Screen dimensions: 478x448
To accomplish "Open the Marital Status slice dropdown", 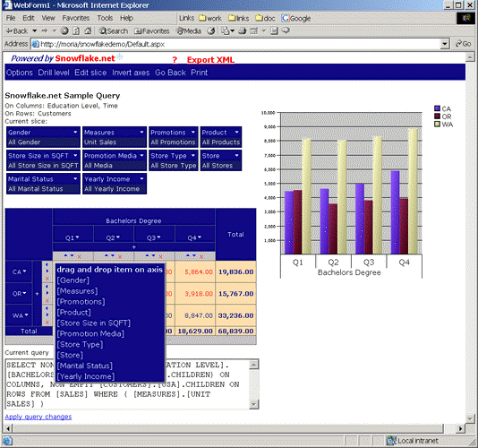I will [x=75, y=178].
